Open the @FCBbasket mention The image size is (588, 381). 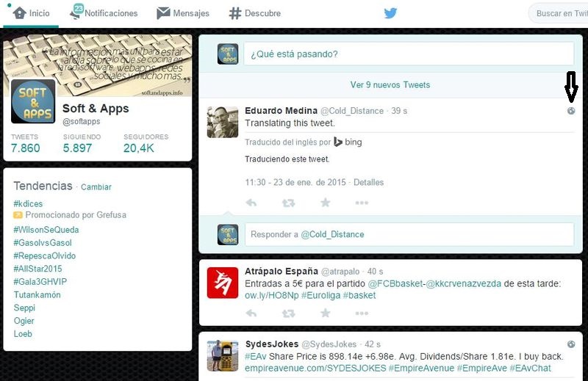395,283
